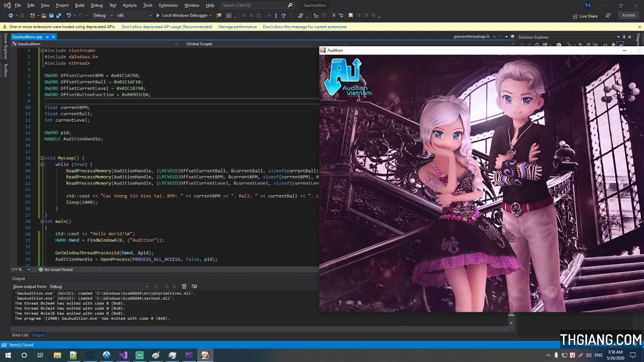The image size is (644, 362).
Task: Open the Analyze menu
Action: (x=129, y=5)
